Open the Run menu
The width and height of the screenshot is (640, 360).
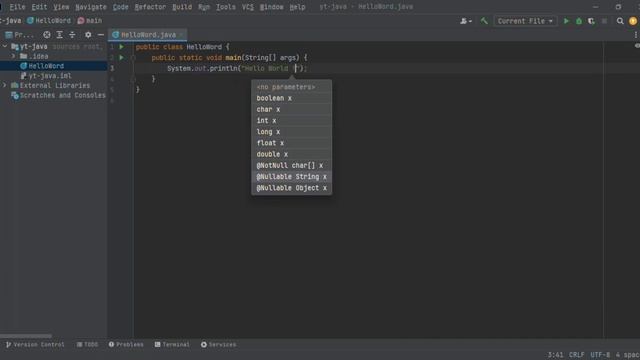[x=204, y=7]
